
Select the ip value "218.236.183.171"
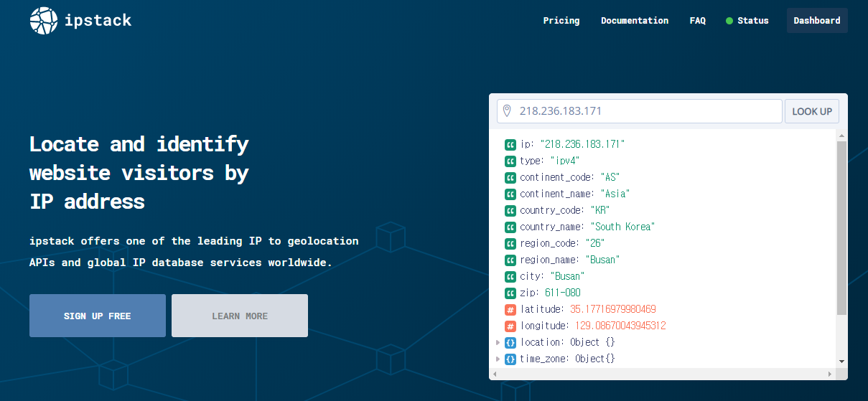coord(582,144)
